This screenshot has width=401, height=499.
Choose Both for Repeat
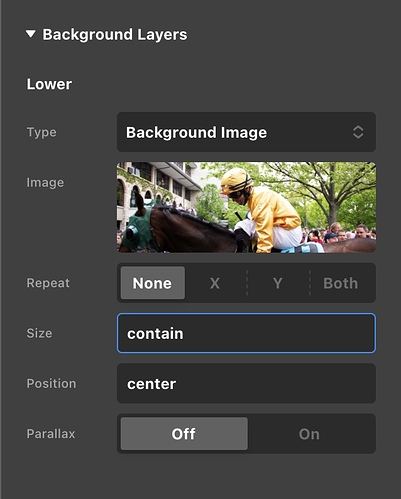(x=341, y=283)
